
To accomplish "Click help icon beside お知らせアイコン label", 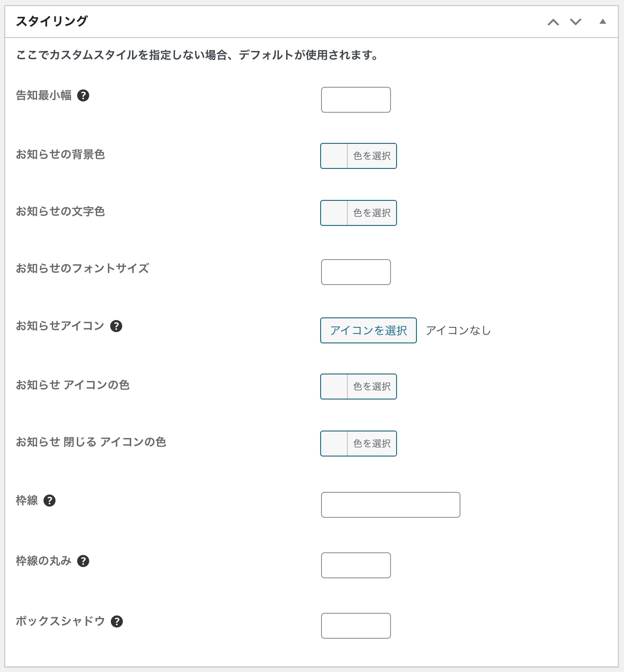I will coord(116,326).
